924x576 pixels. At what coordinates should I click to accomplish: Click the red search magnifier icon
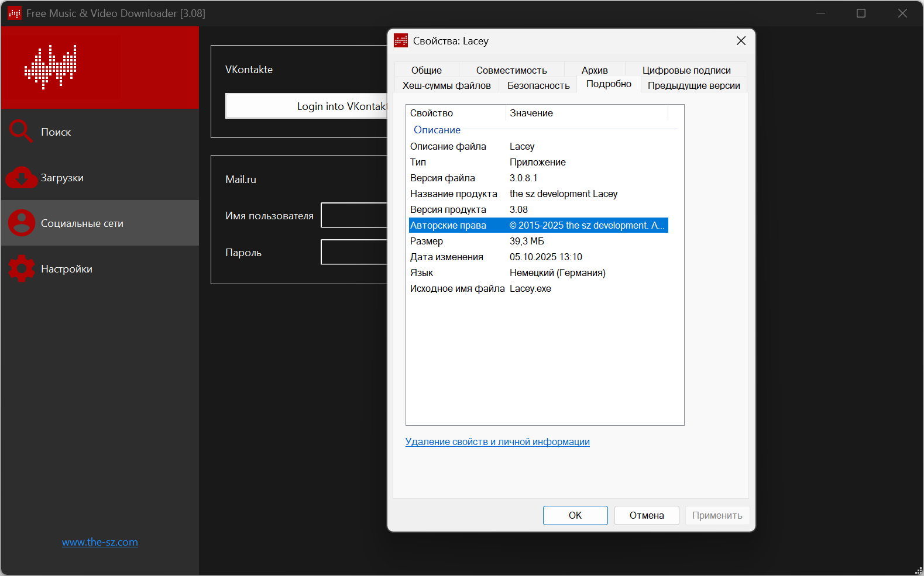pos(20,132)
